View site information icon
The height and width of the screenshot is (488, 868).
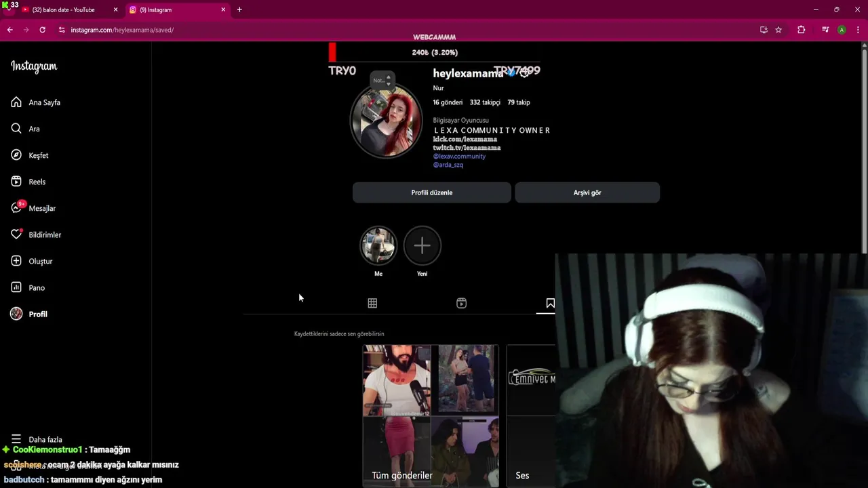[62, 30]
